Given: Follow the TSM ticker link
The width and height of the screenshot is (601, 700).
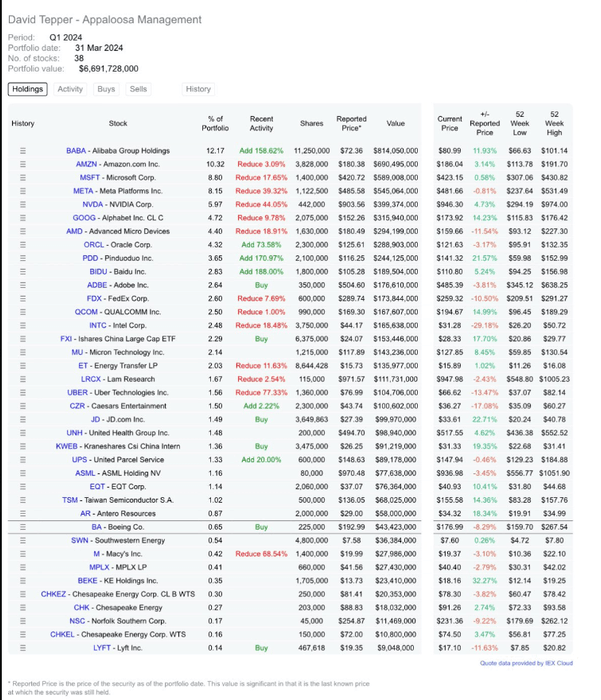Looking at the screenshot, I should [x=70, y=500].
